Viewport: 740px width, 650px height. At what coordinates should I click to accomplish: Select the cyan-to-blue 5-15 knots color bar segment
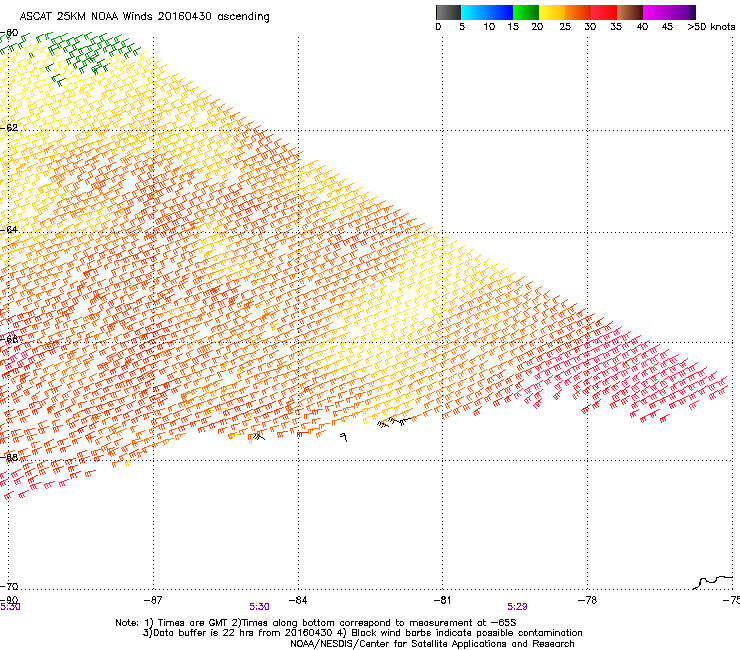(487, 12)
